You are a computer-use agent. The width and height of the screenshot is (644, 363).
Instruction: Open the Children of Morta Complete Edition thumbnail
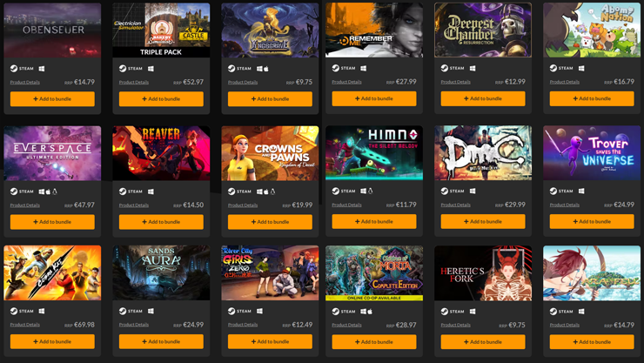[374, 273]
